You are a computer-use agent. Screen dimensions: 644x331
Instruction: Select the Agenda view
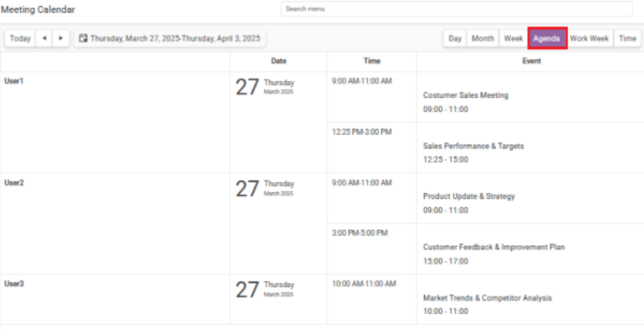(x=547, y=38)
